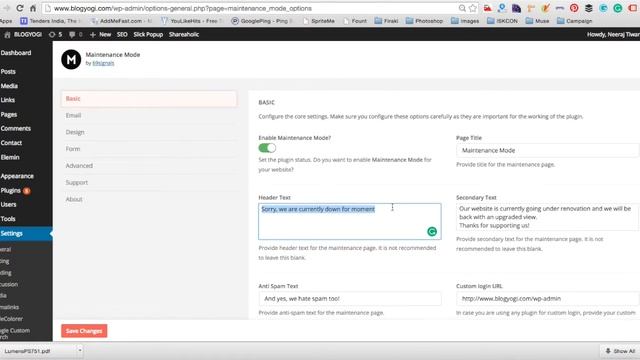The height and width of the screenshot is (360, 640).
Task: Click the Custom login URL input field
Action: (x=548, y=299)
